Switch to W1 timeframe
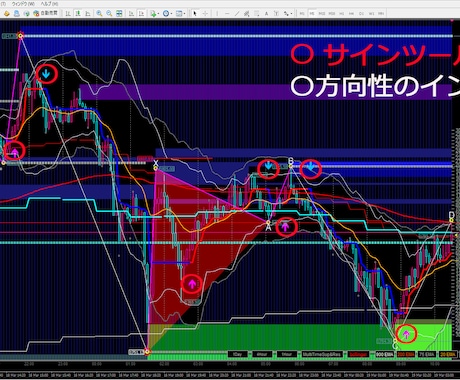This screenshot has height=380, width=460. [x=371, y=14]
